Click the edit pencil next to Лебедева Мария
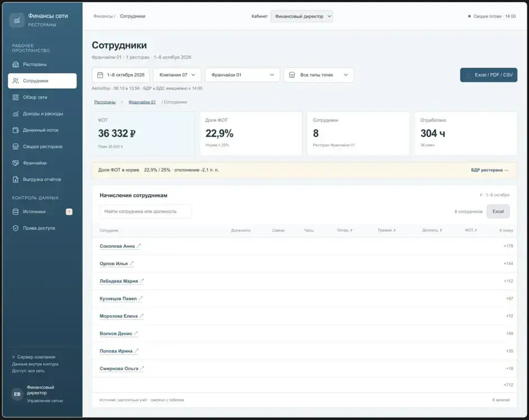Image resolution: width=529 pixels, height=420 pixels. [142, 281]
